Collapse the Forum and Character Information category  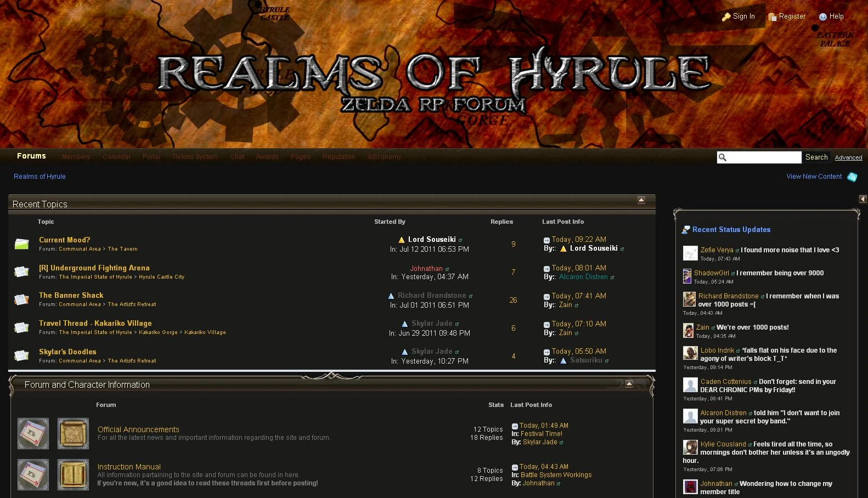click(629, 383)
